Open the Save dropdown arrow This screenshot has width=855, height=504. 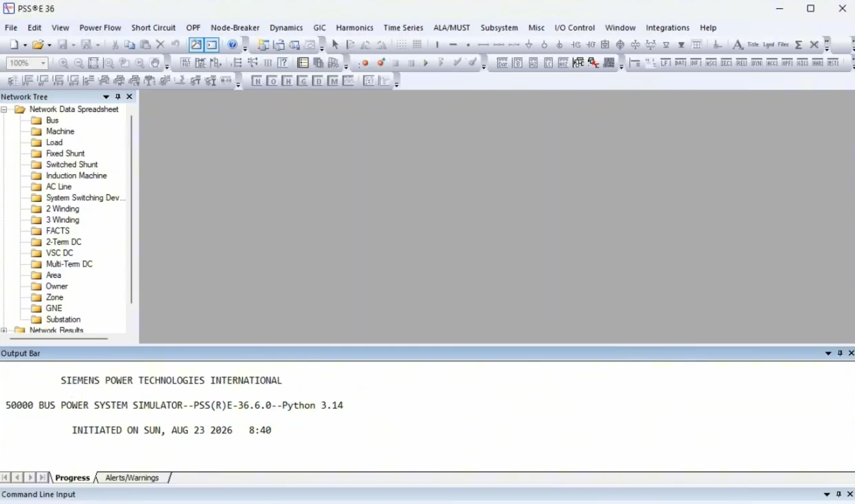pyautogui.click(x=73, y=45)
